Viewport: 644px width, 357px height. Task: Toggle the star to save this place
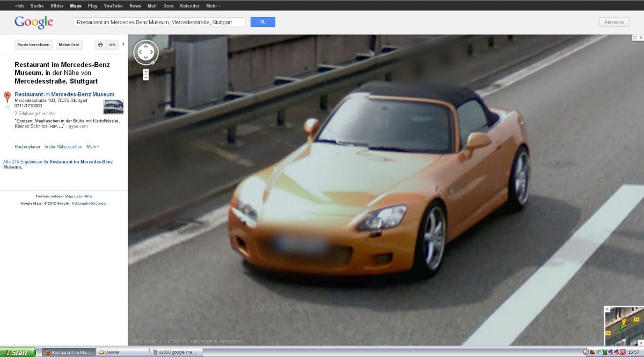tap(8, 107)
